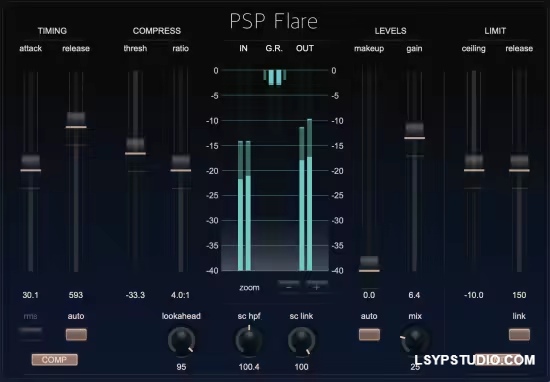The image size is (550, 382).
Task: Click the ceiling value -10.0
Action: click(474, 295)
